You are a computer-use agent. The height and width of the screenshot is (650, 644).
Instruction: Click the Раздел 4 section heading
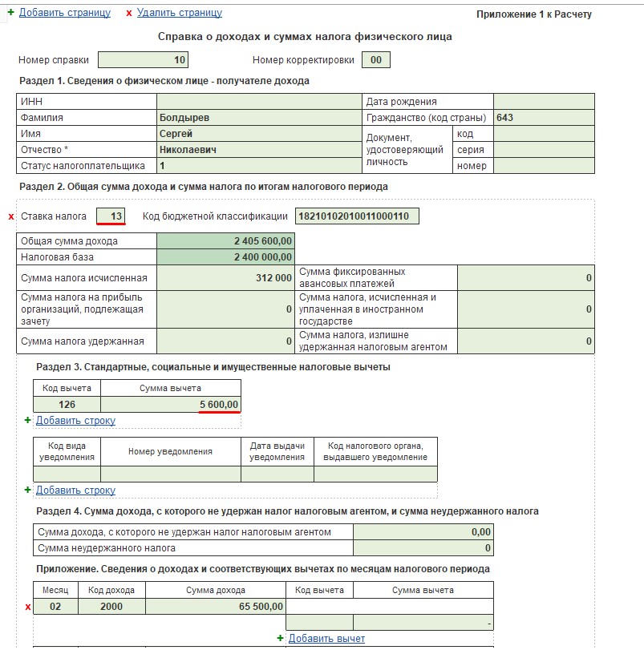(287, 511)
